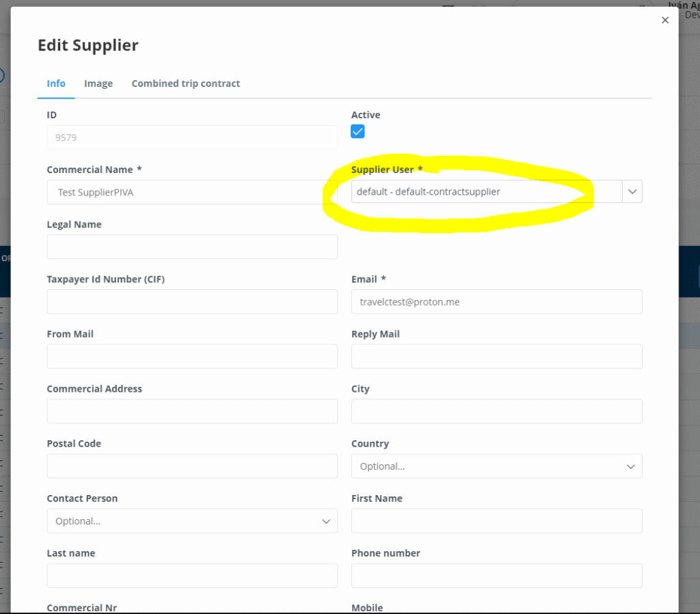Click the Commercial Name input field
Screen dimensions: 700x614
tap(191, 192)
